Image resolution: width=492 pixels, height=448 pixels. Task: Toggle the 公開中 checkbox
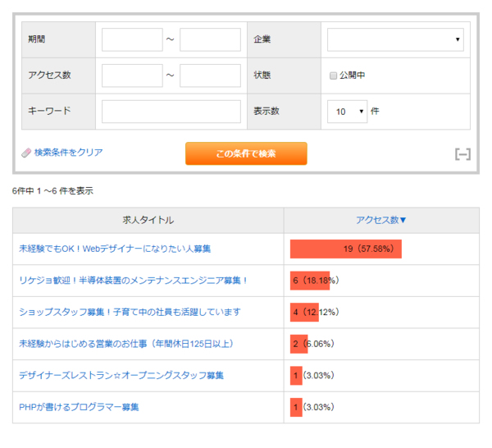click(x=333, y=75)
